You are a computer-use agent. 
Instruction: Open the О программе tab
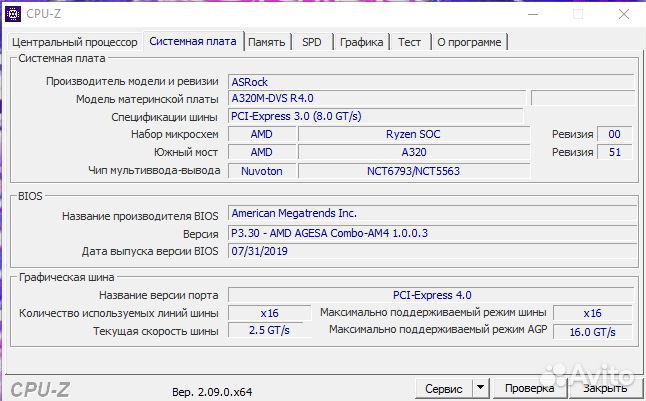(x=469, y=42)
